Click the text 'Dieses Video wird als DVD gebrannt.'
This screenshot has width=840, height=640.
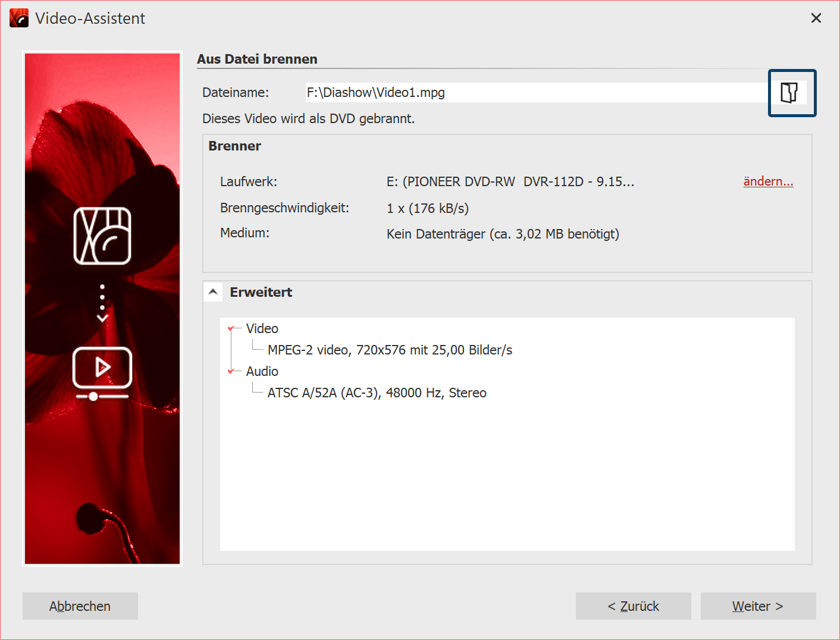309,118
